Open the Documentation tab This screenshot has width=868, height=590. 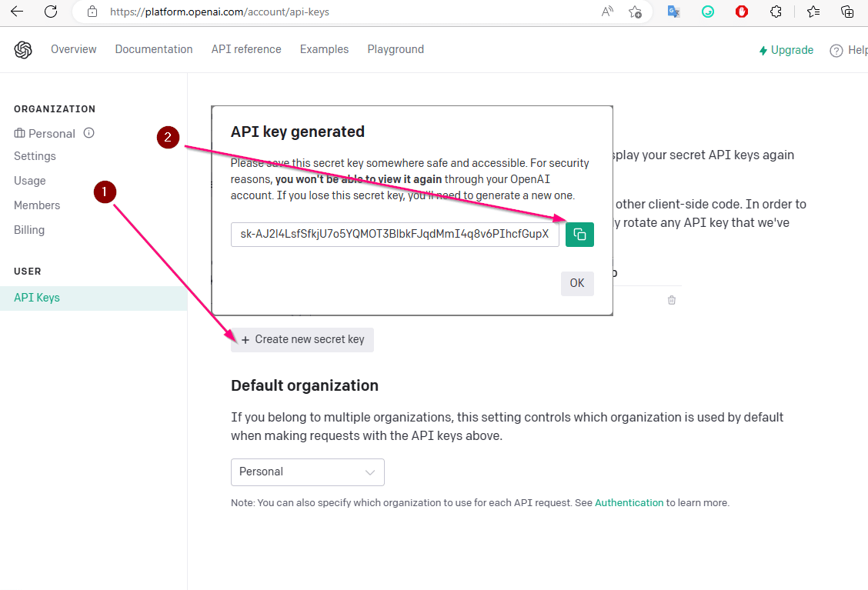click(x=154, y=49)
